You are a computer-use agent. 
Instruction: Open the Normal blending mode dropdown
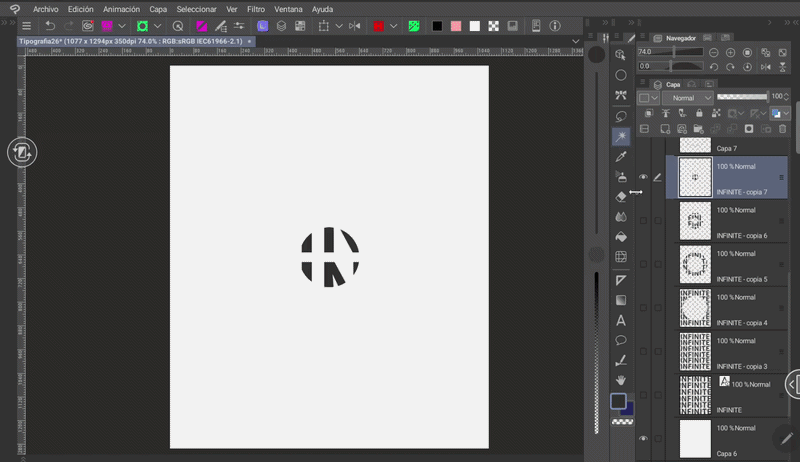pos(688,98)
